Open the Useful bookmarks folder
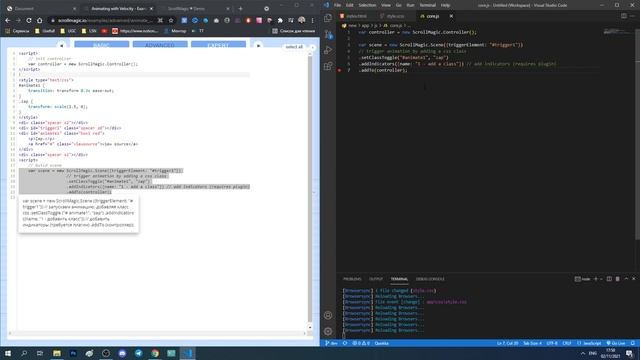 click(45, 31)
